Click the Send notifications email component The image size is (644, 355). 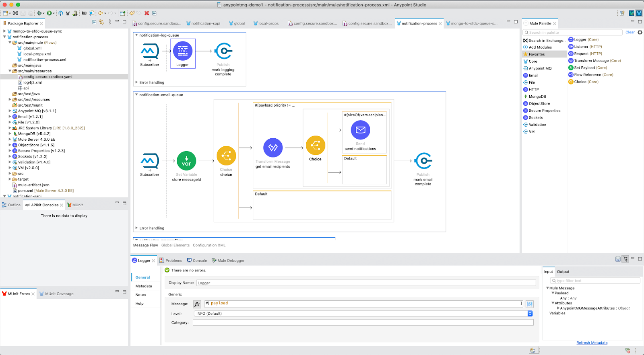point(360,130)
